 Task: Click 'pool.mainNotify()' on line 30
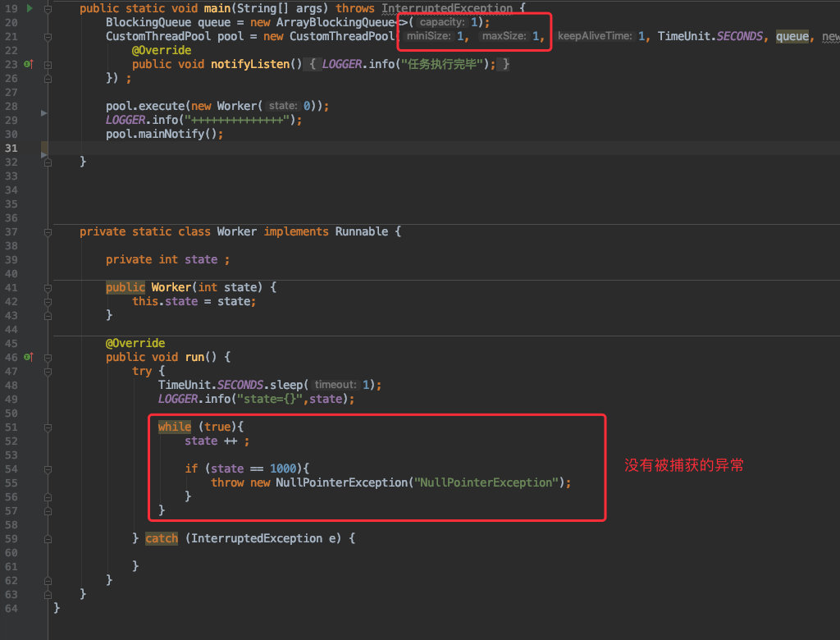click(161, 134)
